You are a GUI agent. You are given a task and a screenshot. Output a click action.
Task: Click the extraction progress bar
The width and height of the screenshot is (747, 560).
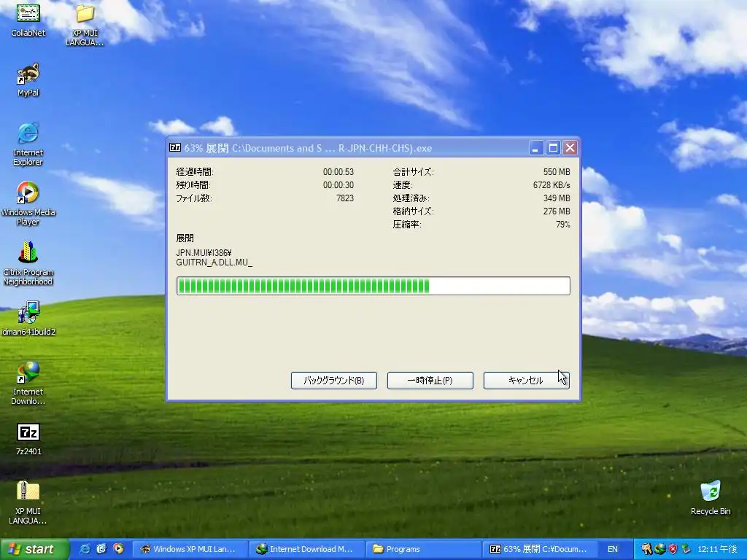click(373, 286)
